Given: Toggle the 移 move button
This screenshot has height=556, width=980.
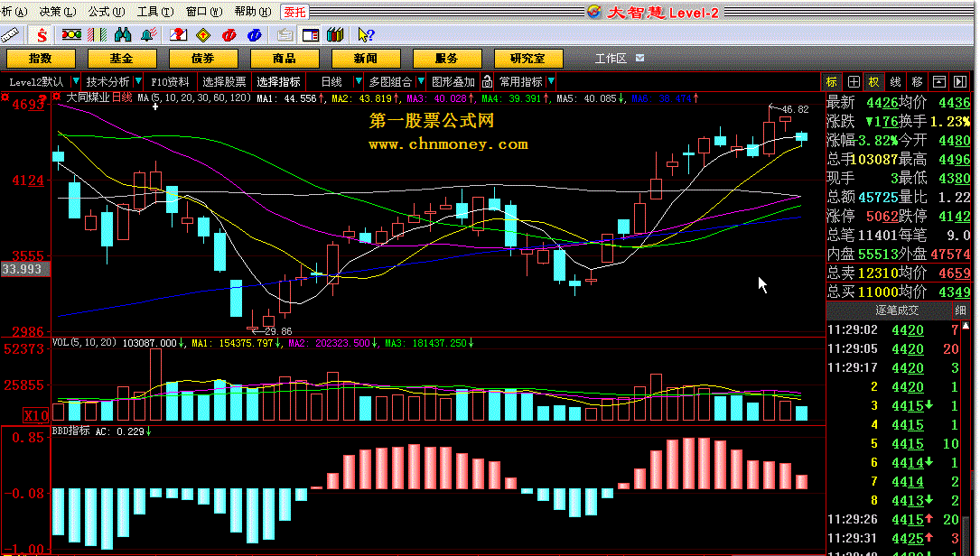Looking at the screenshot, I should point(917,82).
